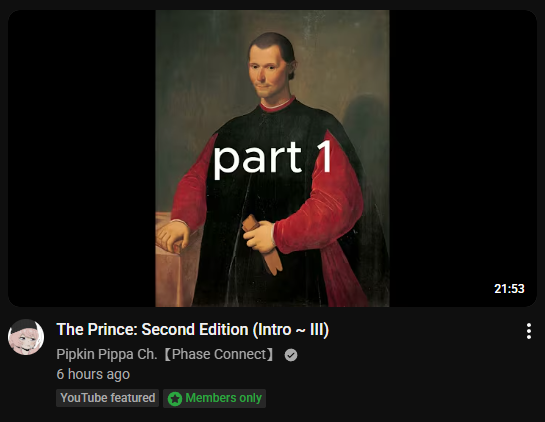The height and width of the screenshot is (422, 545).
Task: Click the portrait's face in thumbnail
Action: click(269, 71)
